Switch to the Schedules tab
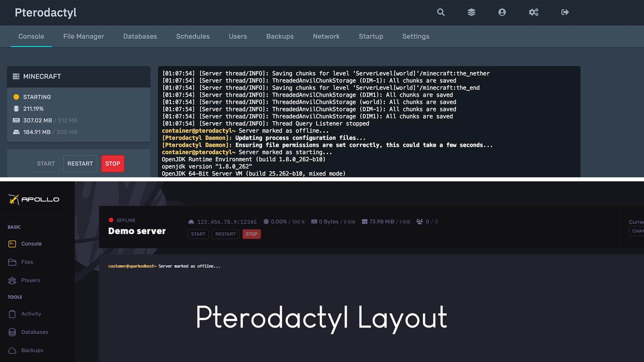Image resolution: width=644 pixels, height=362 pixels. (x=193, y=36)
